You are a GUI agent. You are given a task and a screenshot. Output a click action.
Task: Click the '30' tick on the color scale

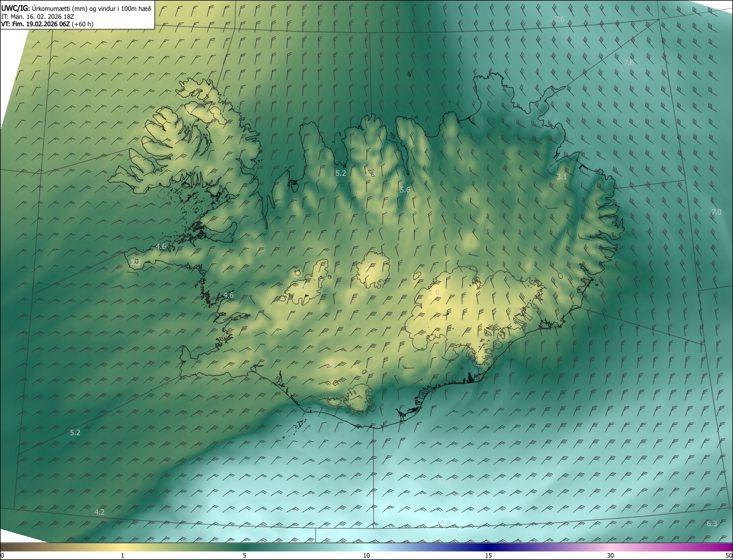(610, 555)
